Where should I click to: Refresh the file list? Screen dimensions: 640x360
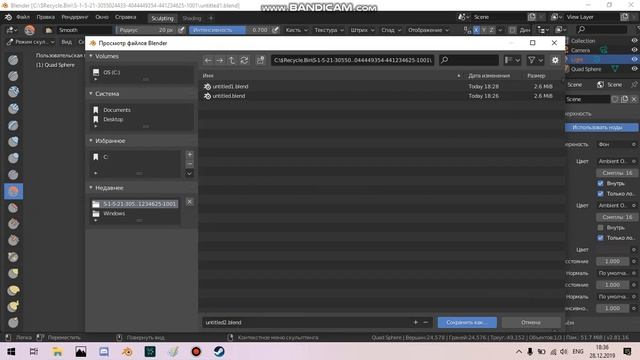point(244,60)
